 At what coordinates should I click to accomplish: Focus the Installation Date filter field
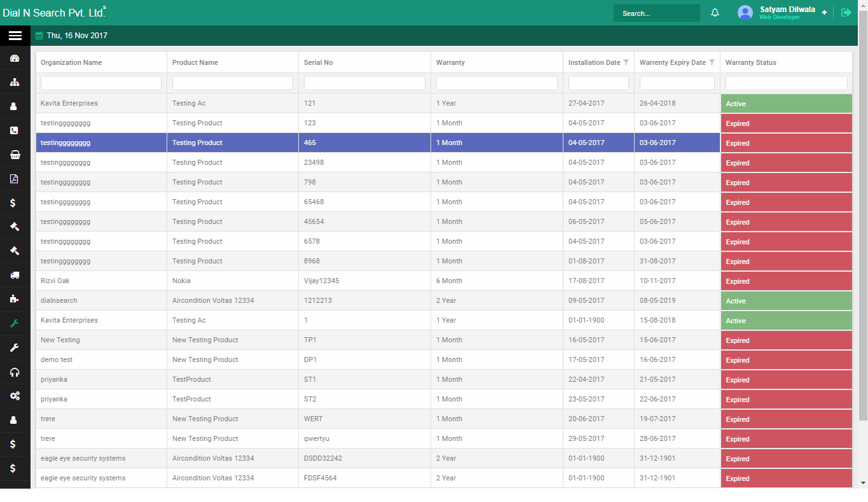[x=598, y=83]
